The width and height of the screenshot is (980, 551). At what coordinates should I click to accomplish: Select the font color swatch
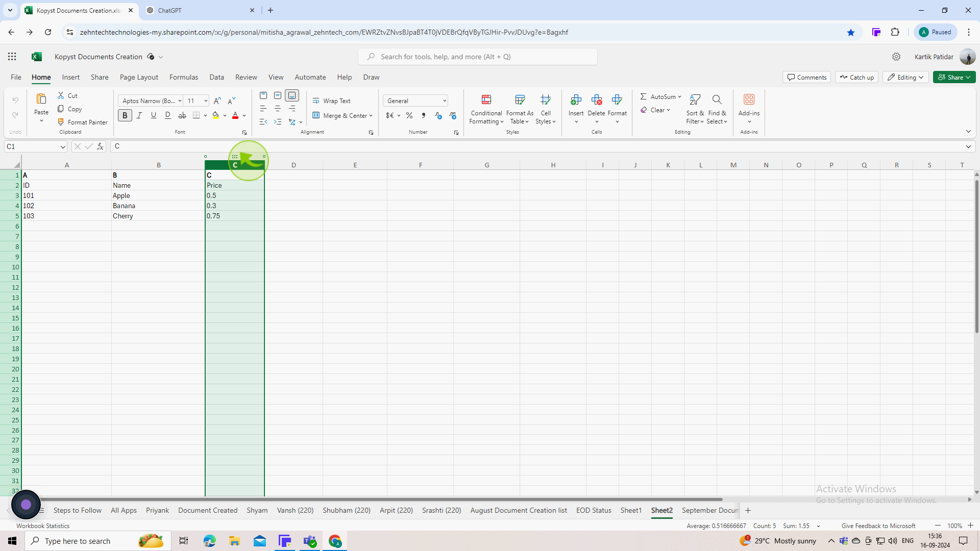point(236,118)
